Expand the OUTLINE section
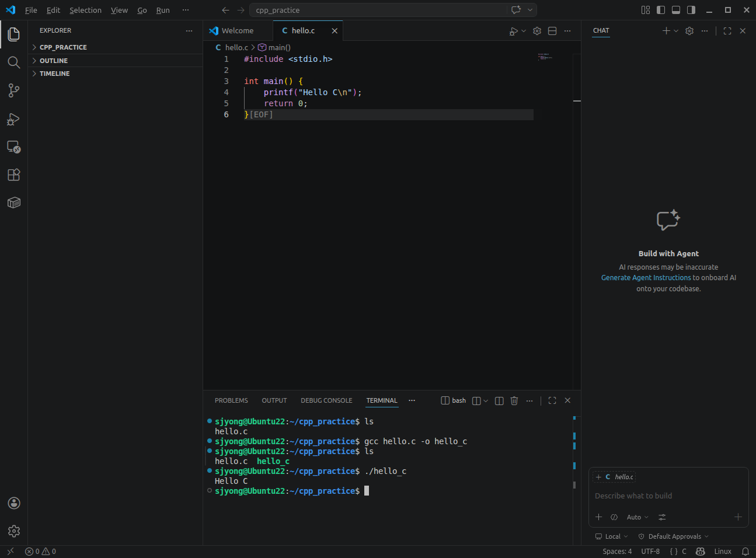This screenshot has width=756, height=558. 116,61
